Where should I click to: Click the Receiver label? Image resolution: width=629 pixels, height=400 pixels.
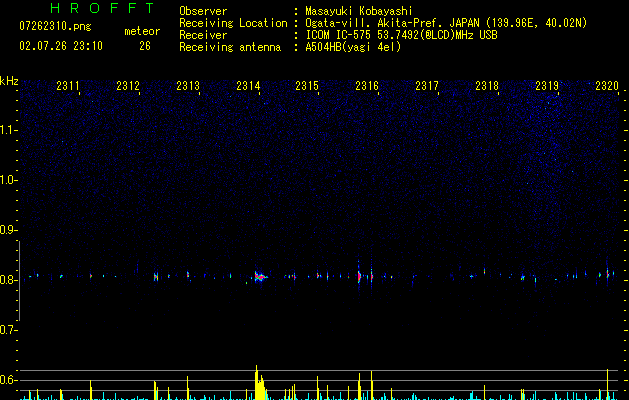click(x=203, y=35)
